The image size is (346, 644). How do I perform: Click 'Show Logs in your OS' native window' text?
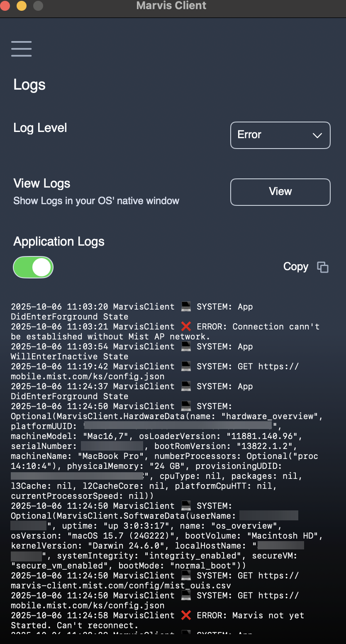tap(96, 201)
